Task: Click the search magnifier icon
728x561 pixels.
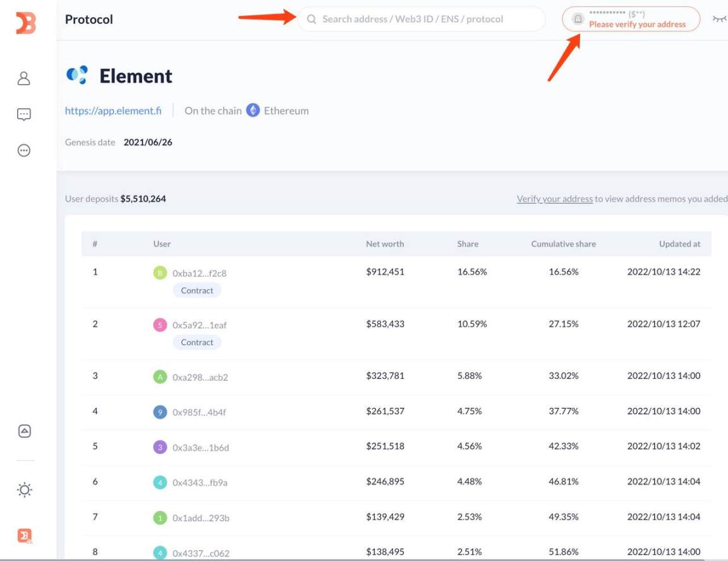Action: 312,19
